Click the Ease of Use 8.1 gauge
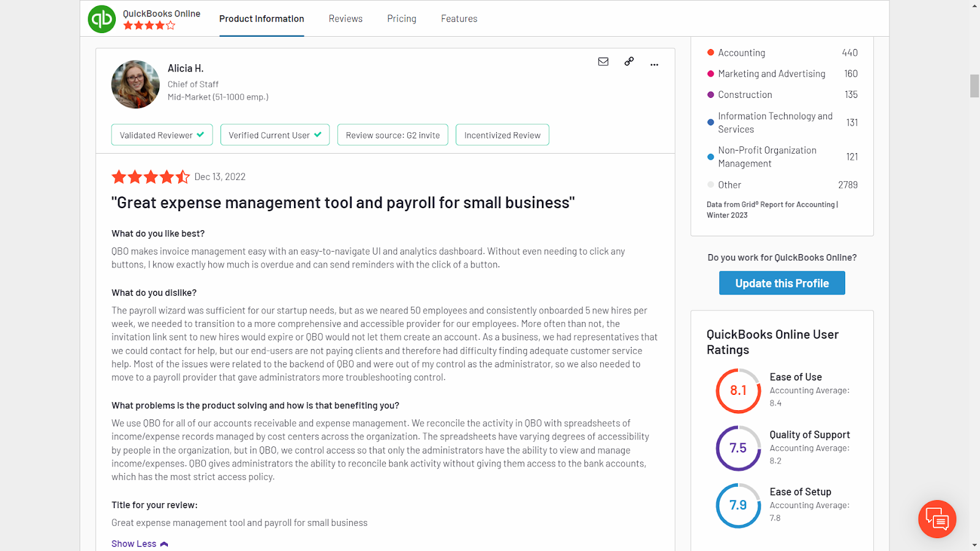This screenshot has width=980, height=551. click(739, 391)
